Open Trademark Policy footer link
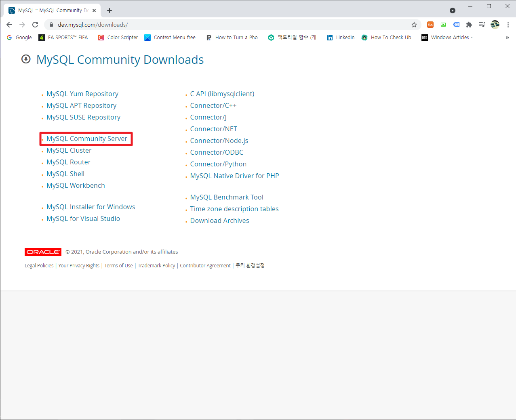The height and width of the screenshot is (420, 516). tap(156, 266)
